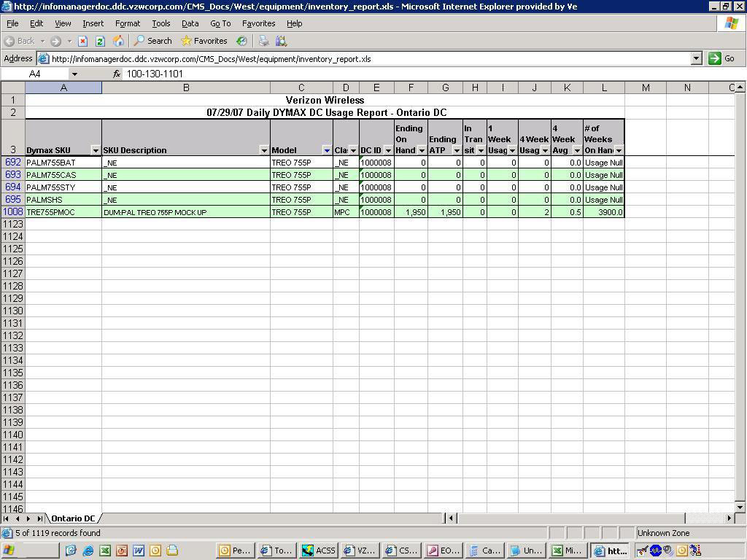Open the Ending ATP filter dropdown
Screen dimensions: 747x560
(x=457, y=150)
